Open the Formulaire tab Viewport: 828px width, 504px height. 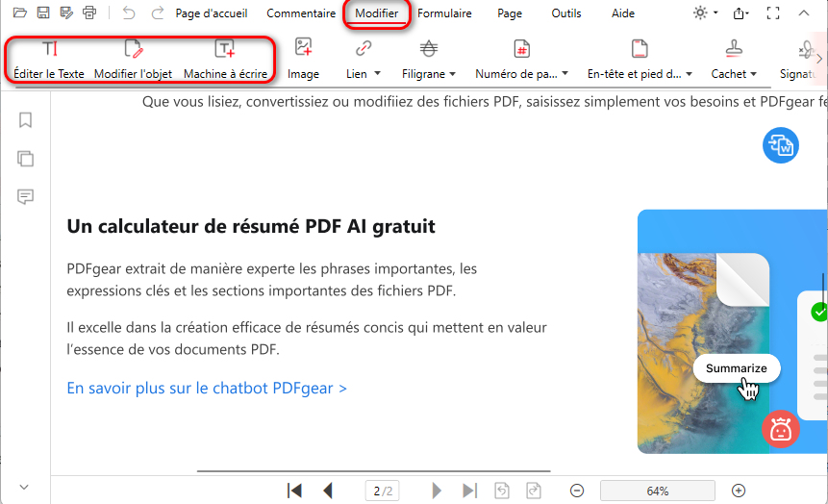(444, 13)
